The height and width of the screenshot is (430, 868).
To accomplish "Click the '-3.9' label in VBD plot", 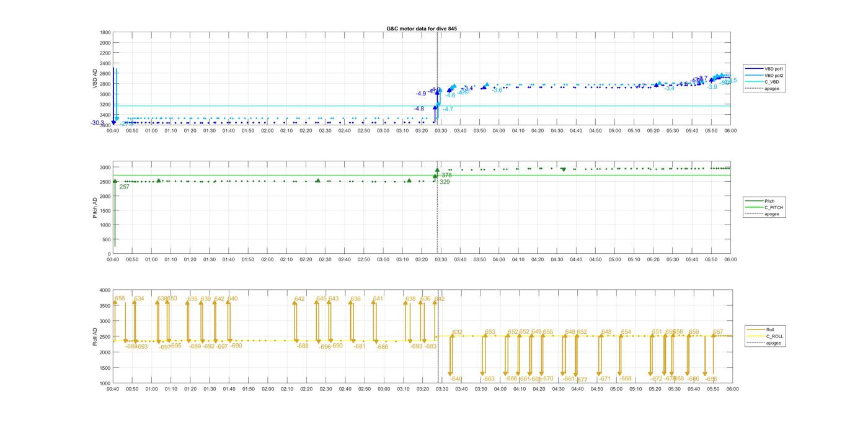I will 712,87.
